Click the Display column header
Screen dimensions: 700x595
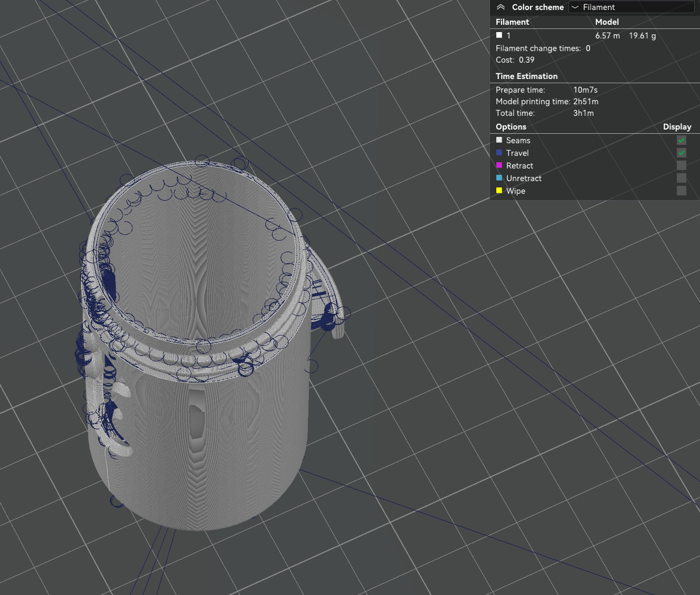pos(677,126)
